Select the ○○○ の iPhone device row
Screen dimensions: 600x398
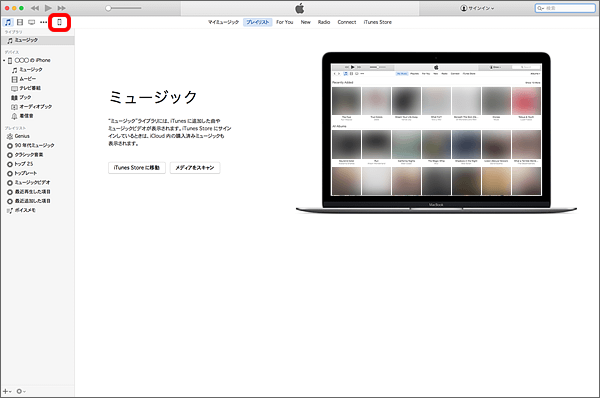tap(38, 60)
